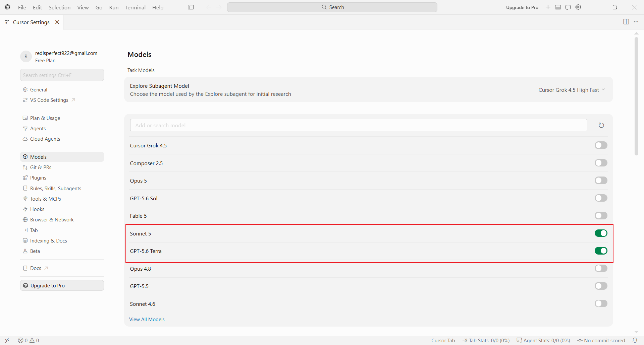Open the Run menu
The width and height of the screenshot is (644, 345).
[x=114, y=7]
